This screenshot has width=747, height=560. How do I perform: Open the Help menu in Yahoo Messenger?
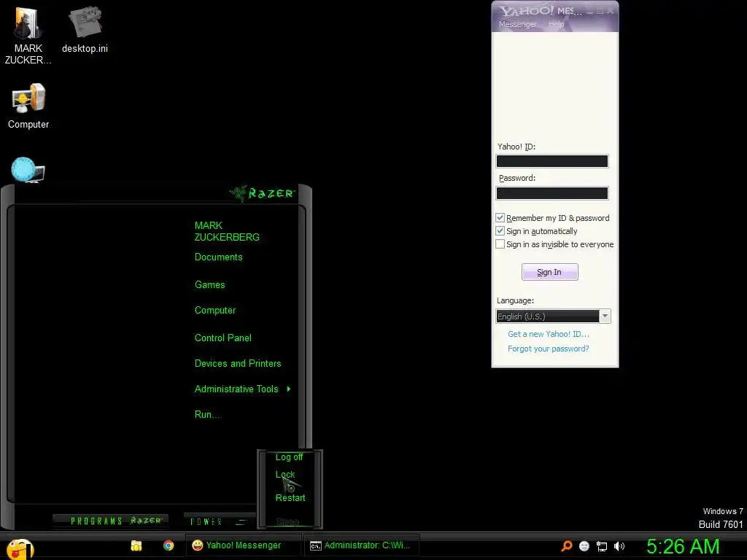[x=556, y=24]
